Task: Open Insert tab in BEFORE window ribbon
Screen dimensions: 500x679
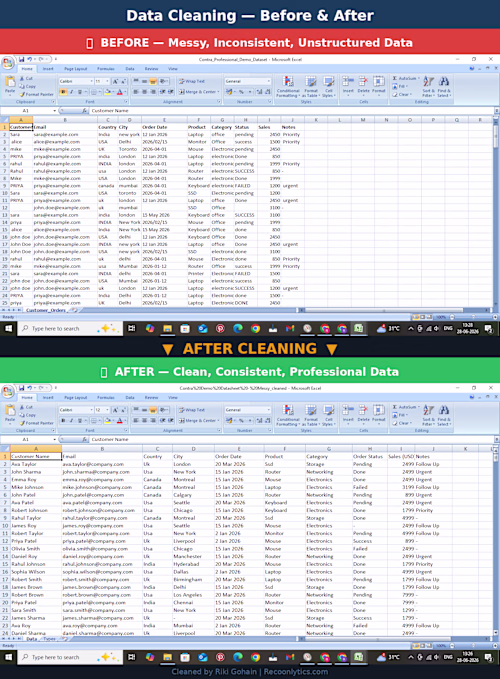Action: [x=48, y=69]
